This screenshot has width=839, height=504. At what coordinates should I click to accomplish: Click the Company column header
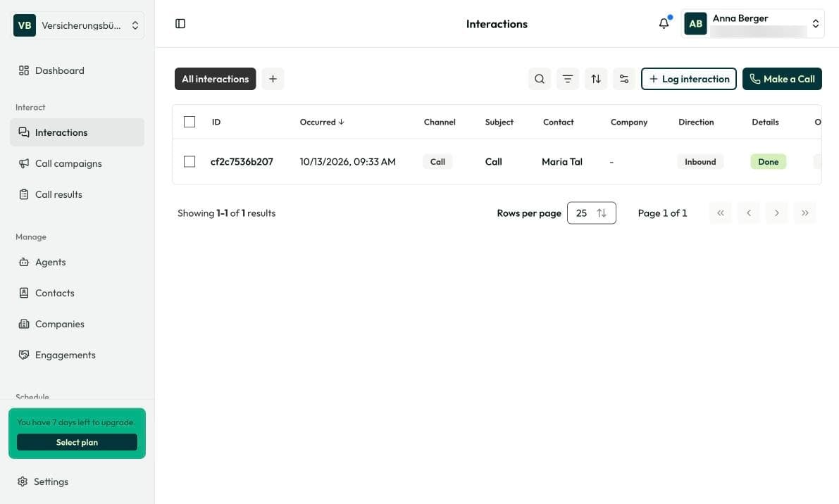(628, 122)
